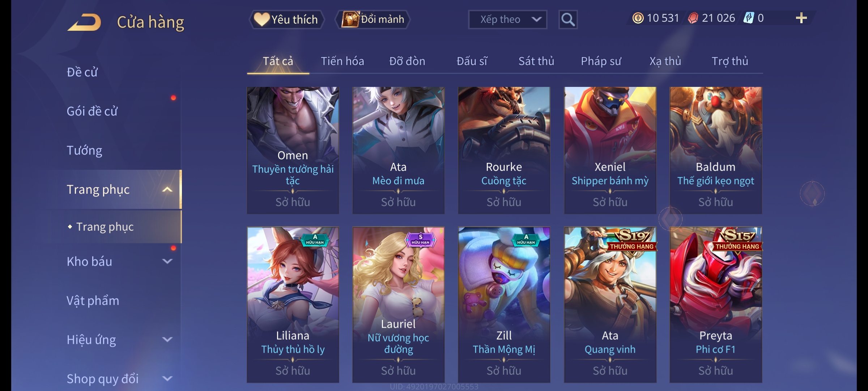Screen dimensions: 868x391
Task: Expand the Hiệu ứng sidebar section
Action: [167, 340]
